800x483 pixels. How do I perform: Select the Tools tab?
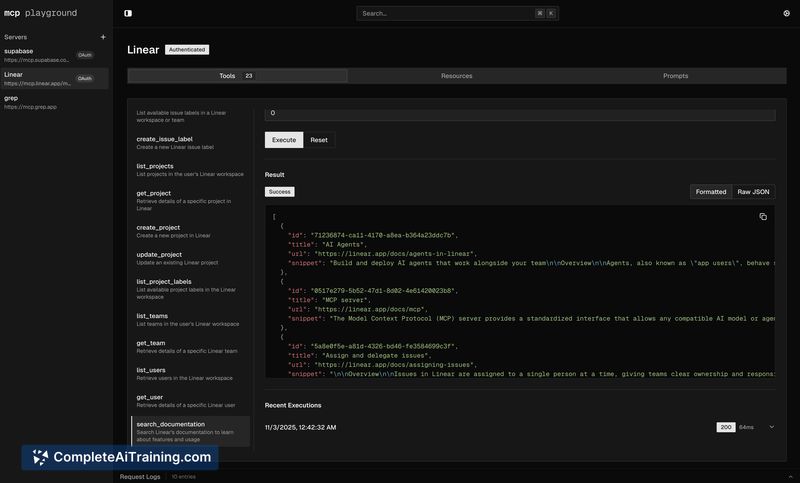coord(237,76)
